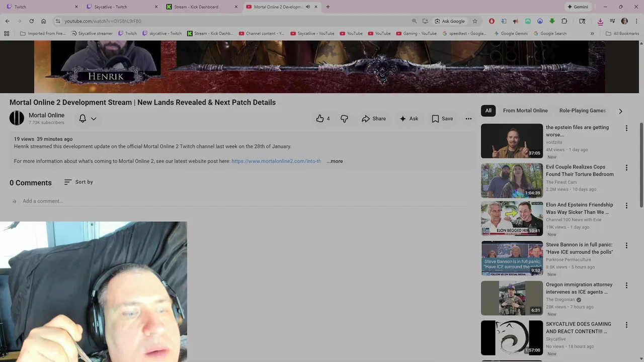Open the tab search icon in toolbar

(x=582, y=21)
